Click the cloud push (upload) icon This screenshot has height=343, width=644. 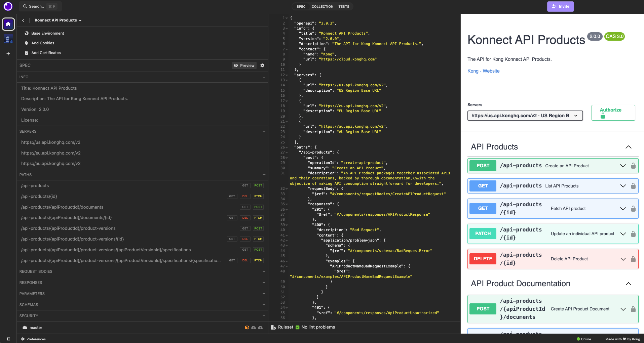[260, 328]
